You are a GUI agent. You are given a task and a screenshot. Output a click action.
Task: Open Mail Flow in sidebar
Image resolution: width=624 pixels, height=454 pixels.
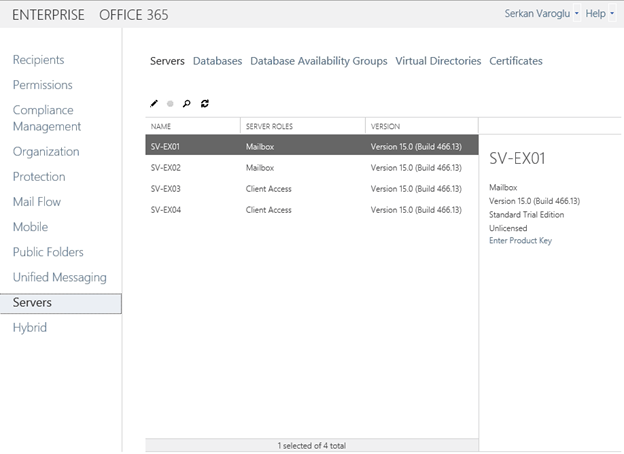37,202
